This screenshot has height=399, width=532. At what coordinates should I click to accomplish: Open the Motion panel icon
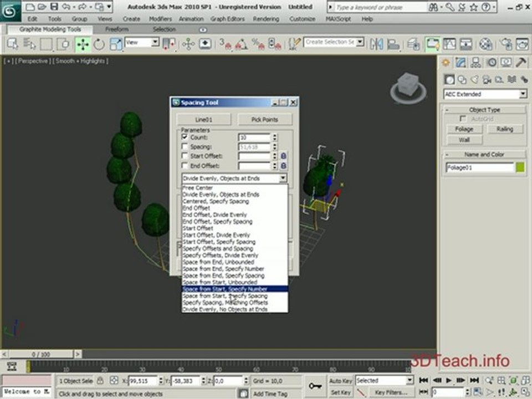point(492,63)
